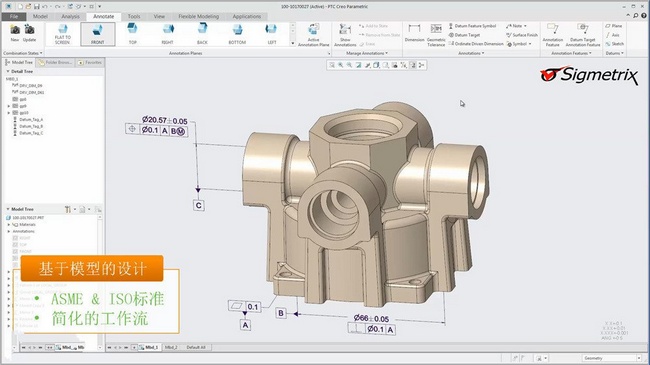Click the Zoom Out magnifier icon
The height and width of the screenshot is (365, 650).
point(349,65)
